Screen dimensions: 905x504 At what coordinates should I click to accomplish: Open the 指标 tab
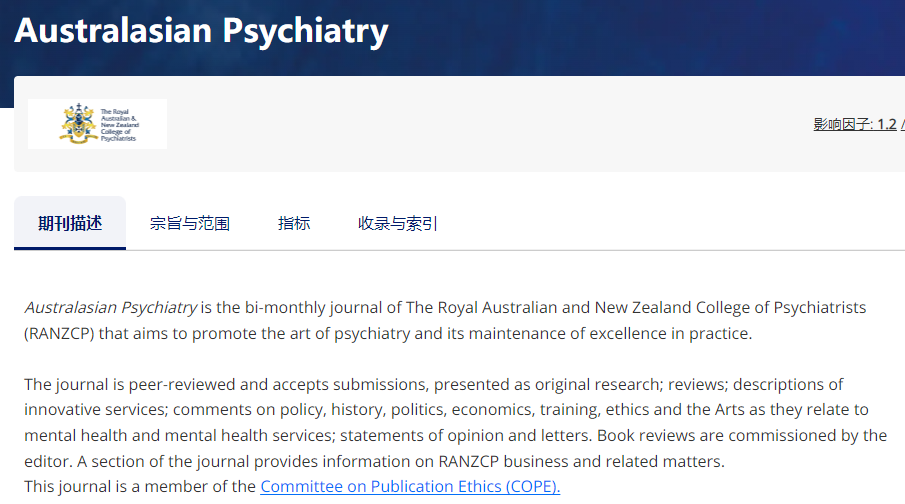294,223
